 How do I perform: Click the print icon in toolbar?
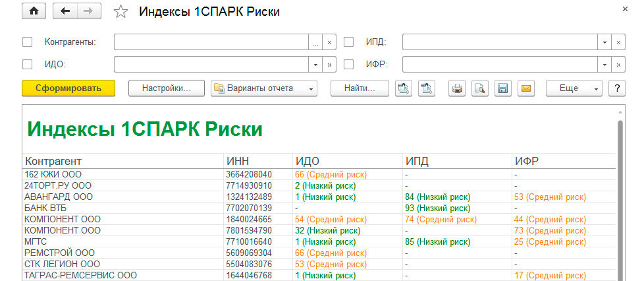point(458,88)
